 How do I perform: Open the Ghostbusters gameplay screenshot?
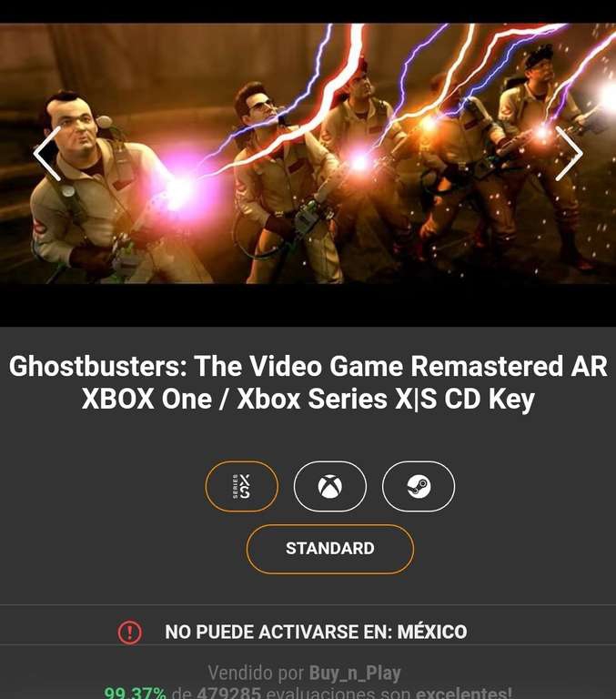308,153
